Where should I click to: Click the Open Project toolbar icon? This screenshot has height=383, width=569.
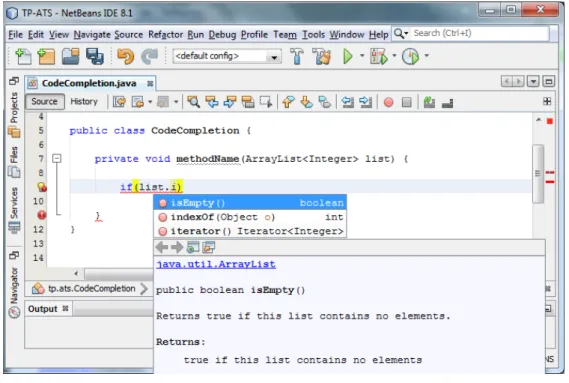tap(70, 57)
